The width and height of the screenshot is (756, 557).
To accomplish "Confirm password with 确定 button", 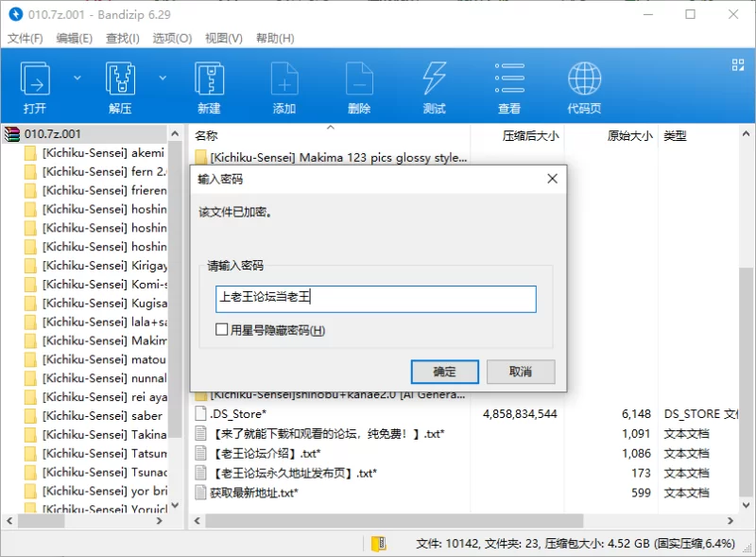I will (x=444, y=372).
